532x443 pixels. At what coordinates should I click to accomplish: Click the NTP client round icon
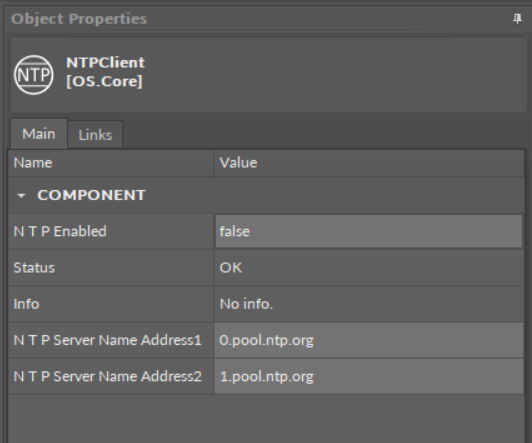(34, 75)
